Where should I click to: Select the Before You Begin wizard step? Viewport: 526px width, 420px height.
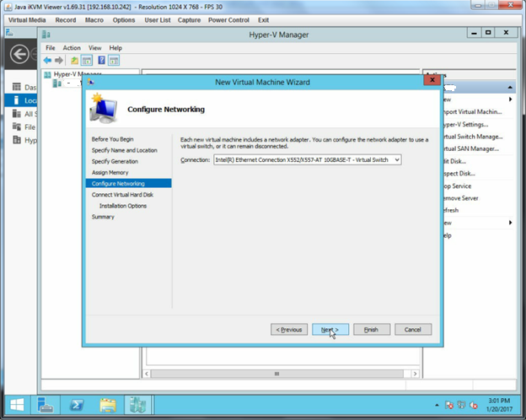[112, 139]
